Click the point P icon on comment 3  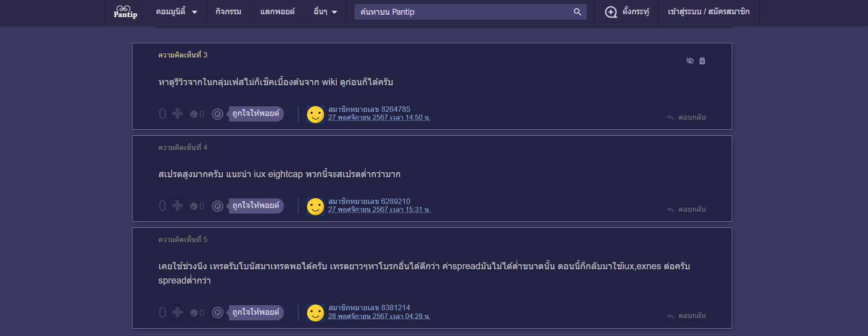point(217,114)
